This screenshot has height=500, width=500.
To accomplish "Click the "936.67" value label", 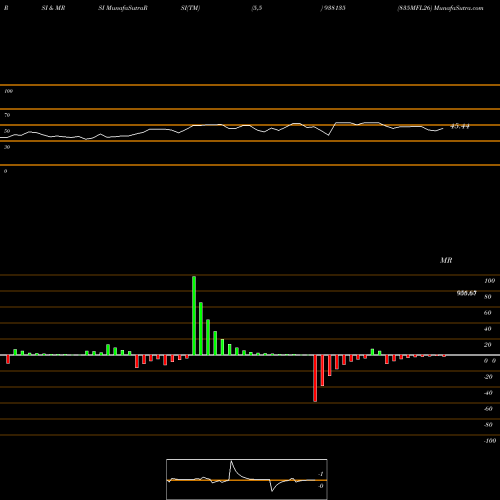I will [466, 293].
